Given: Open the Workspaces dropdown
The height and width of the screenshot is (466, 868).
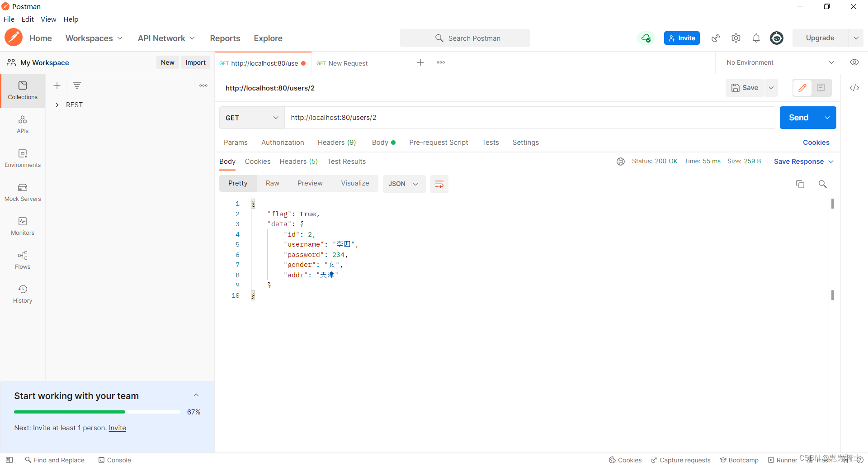Looking at the screenshot, I should point(94,38).
